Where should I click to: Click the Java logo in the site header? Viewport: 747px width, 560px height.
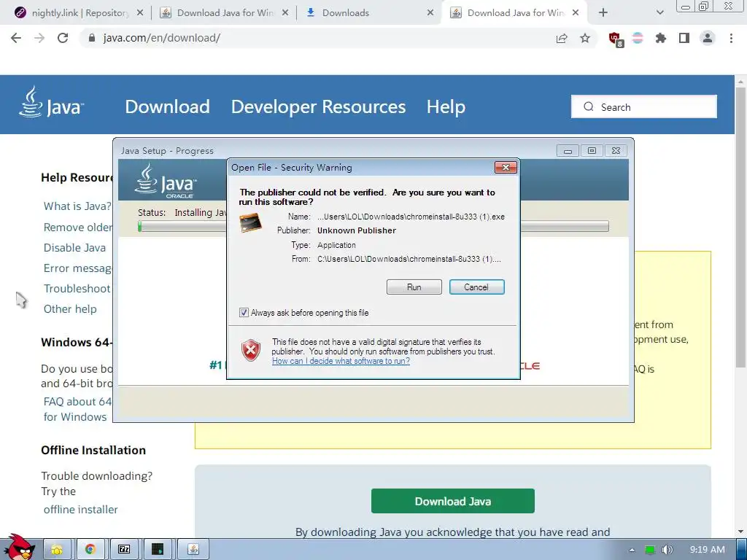click(52, 102)
